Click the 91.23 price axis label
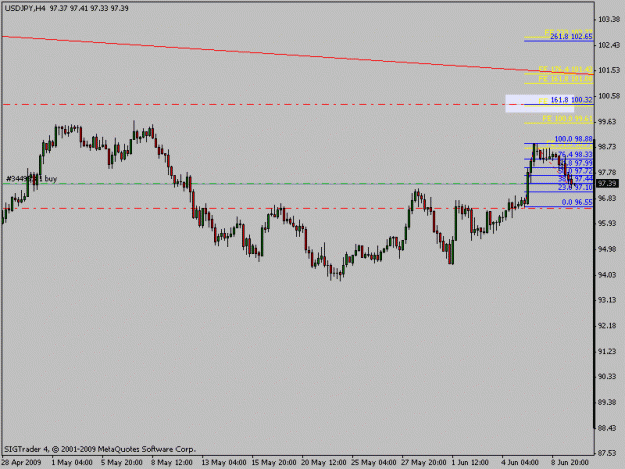The width and height of the screenshot is (625, 469). 609,351
